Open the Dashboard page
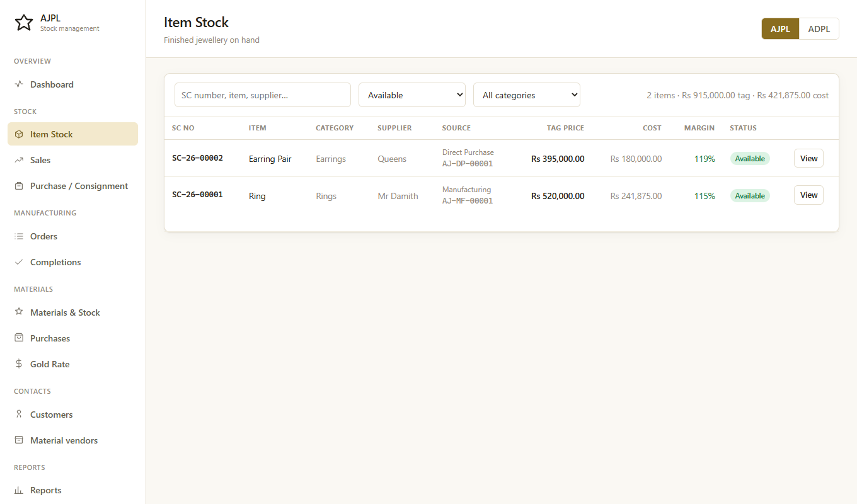857x504 pixels. click(x=72, y=84)
